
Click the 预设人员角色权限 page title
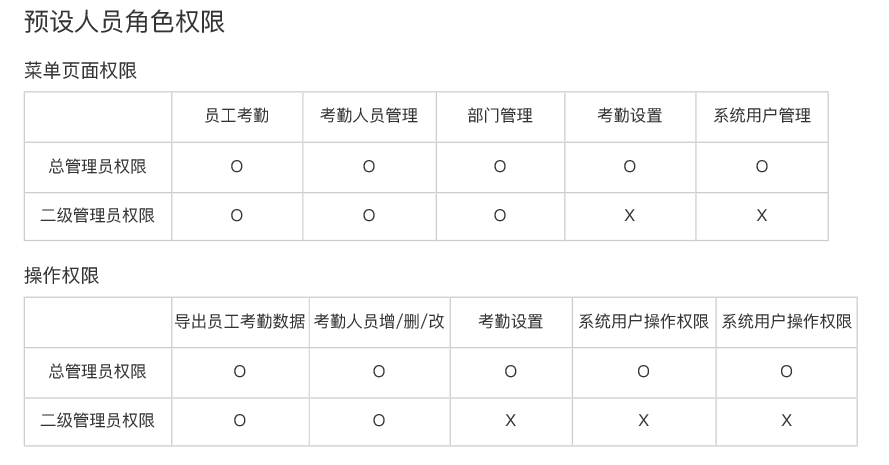(x=125, y=21)
